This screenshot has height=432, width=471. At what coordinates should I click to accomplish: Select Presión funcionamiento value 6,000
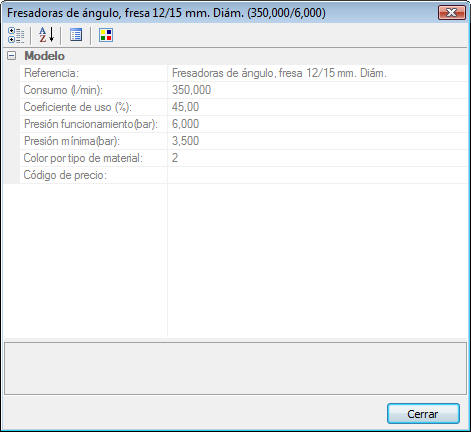tap(317, 124)
